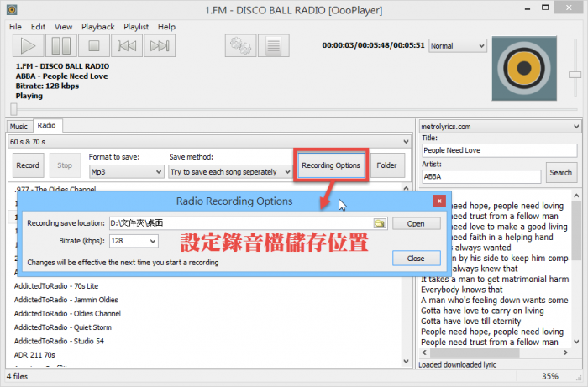
Task: Click the Artist field containing ABBA
Action: click(x=481, y=176)
